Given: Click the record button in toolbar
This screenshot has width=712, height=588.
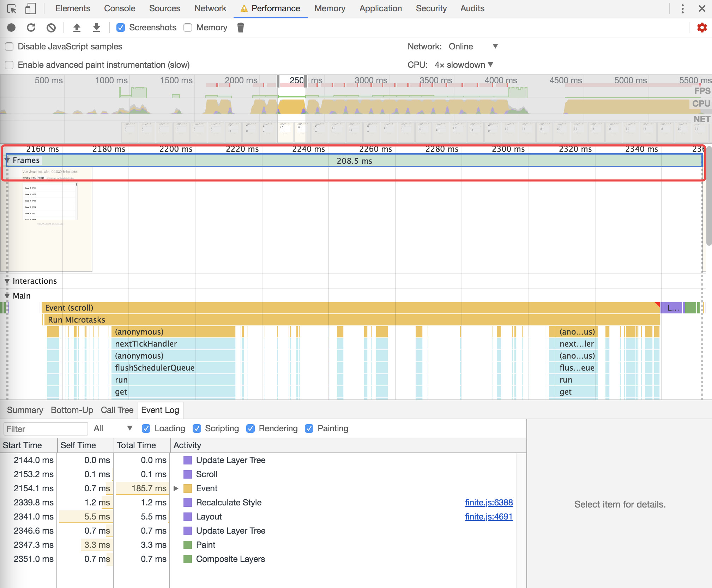Looking at the screenshot, I should 11,28.
